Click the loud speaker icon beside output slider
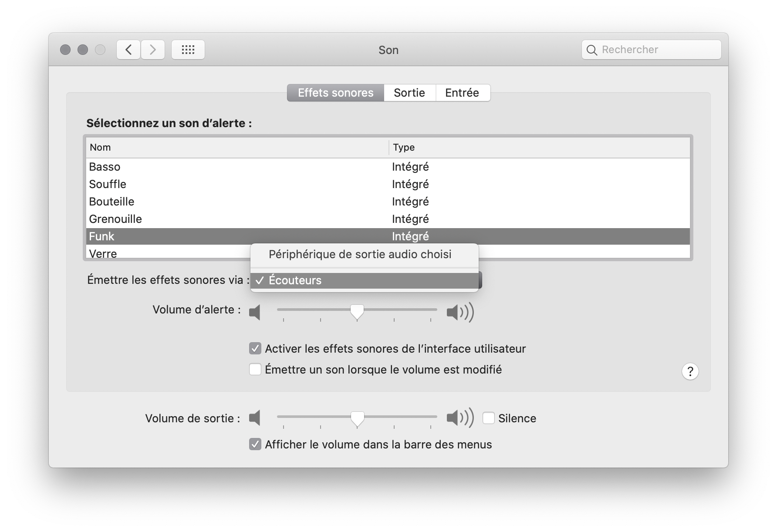 pos(460,418)
